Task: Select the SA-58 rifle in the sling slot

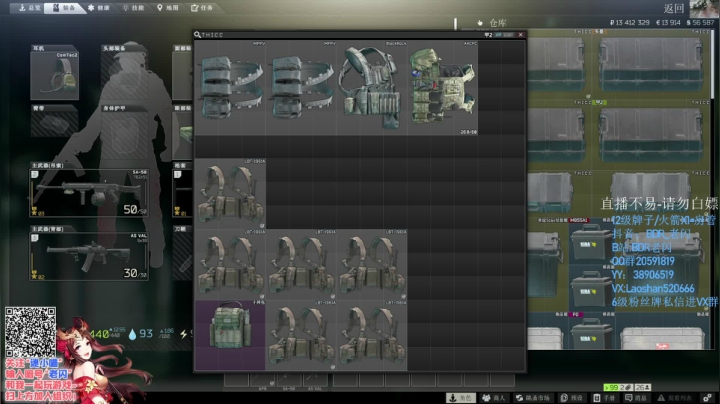Action: 89,193
